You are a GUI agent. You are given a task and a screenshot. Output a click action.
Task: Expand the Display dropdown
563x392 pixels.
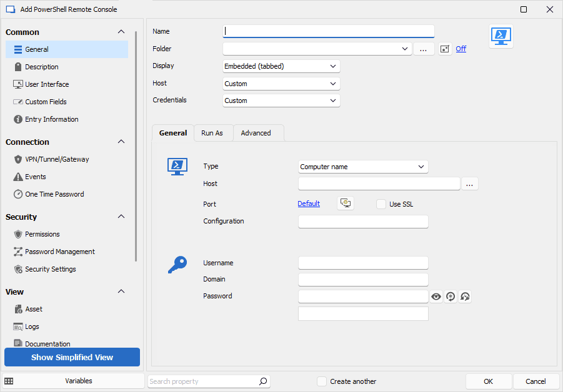[x=281, y=66]
